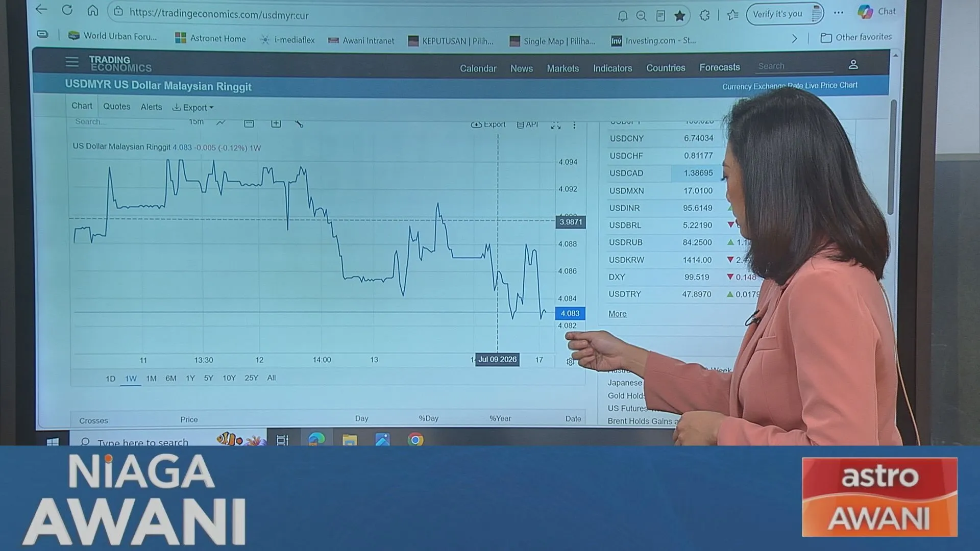Open browser extensions puzzle icon
The width and height of the screenshot is (980, 551).
click(x=704, y=15)
